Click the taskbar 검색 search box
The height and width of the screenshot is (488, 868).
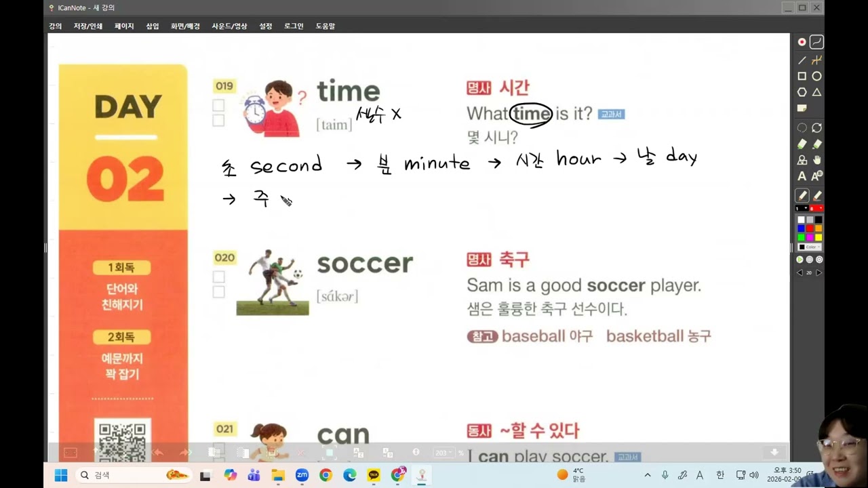coord(133,475)
